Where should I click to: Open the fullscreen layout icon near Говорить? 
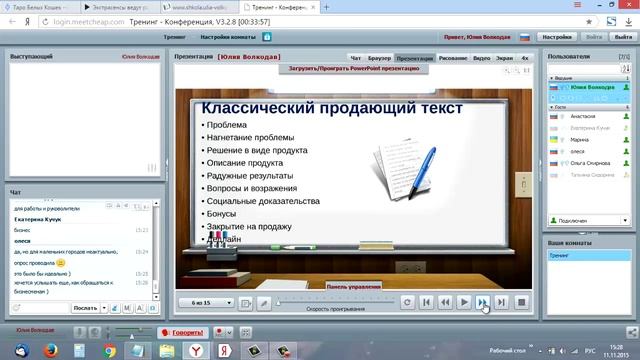245,333
